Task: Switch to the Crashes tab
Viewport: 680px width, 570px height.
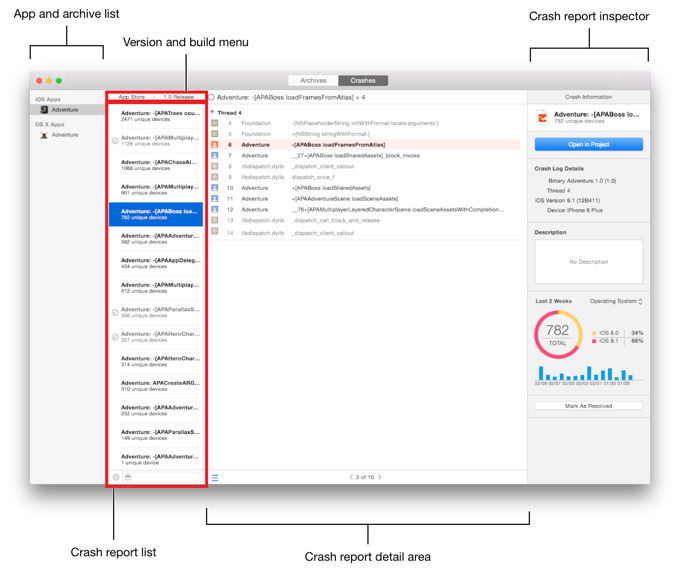Action: pyautogui.click(x=363, y=81)
